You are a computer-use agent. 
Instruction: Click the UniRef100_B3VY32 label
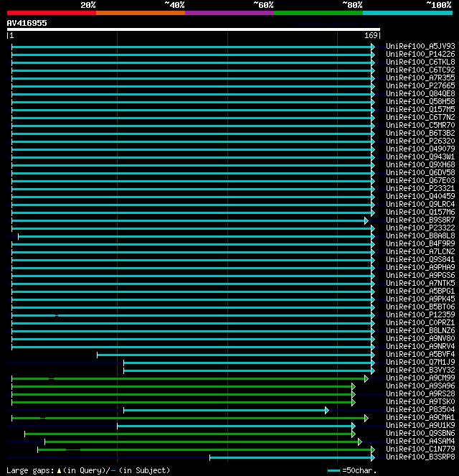[420, 370]
